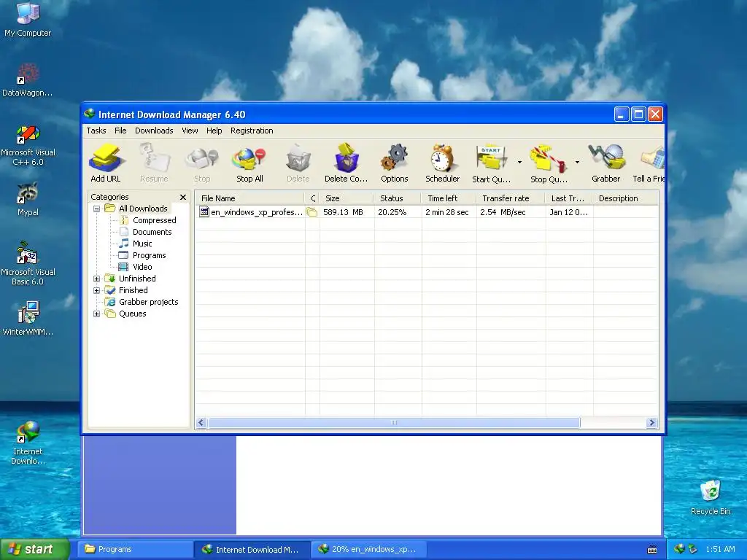Switch to the Programs taskbar window
The width and height of the screenshot is (747, 560).
(134, 550)
